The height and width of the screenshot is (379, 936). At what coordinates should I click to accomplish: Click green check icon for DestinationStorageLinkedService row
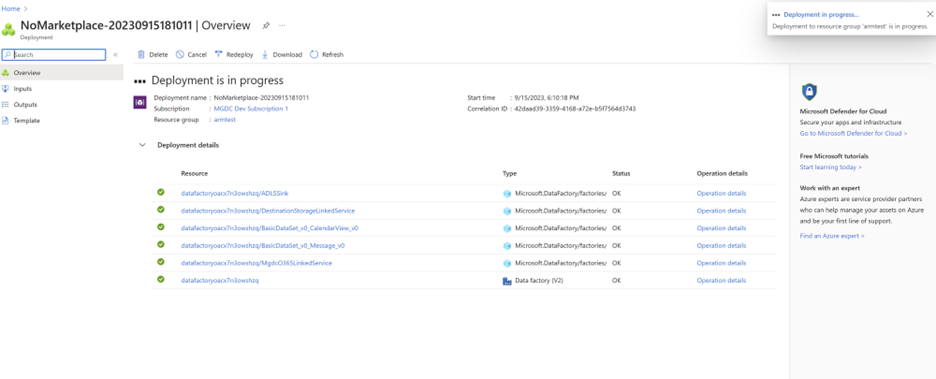(161, 209)
